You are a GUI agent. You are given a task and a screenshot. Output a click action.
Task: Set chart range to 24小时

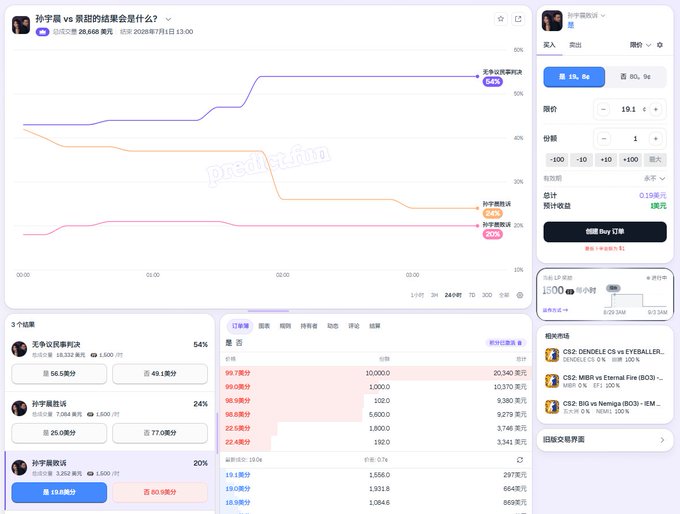pos(453,295)
